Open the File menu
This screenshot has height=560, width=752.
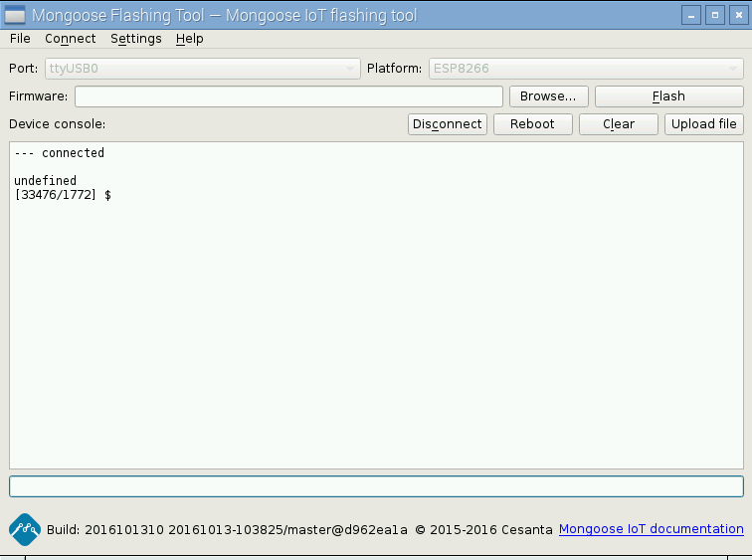pos(20,39)
